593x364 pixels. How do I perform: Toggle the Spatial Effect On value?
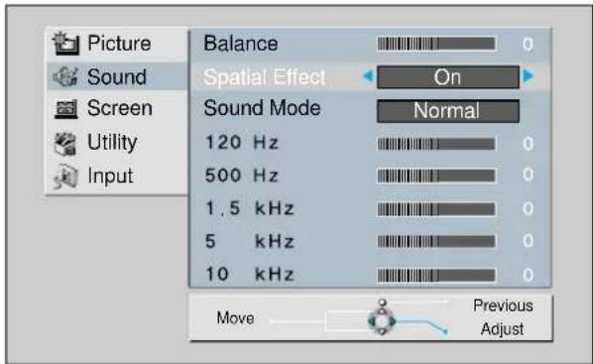pos(448,77)
